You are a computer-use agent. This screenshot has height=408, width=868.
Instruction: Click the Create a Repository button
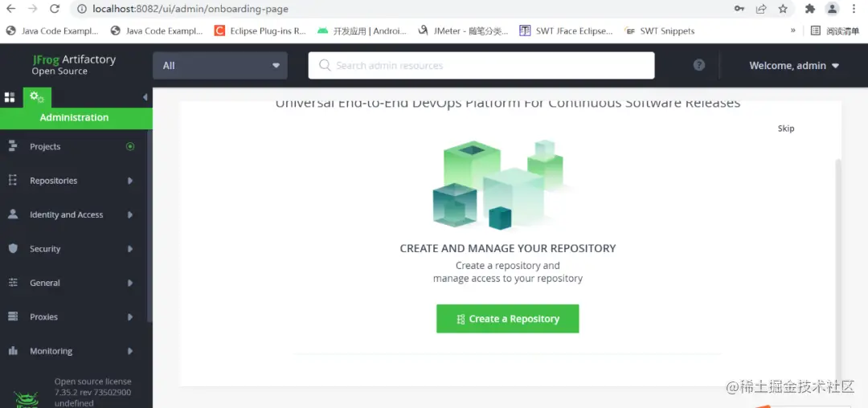tap(508, 319)
